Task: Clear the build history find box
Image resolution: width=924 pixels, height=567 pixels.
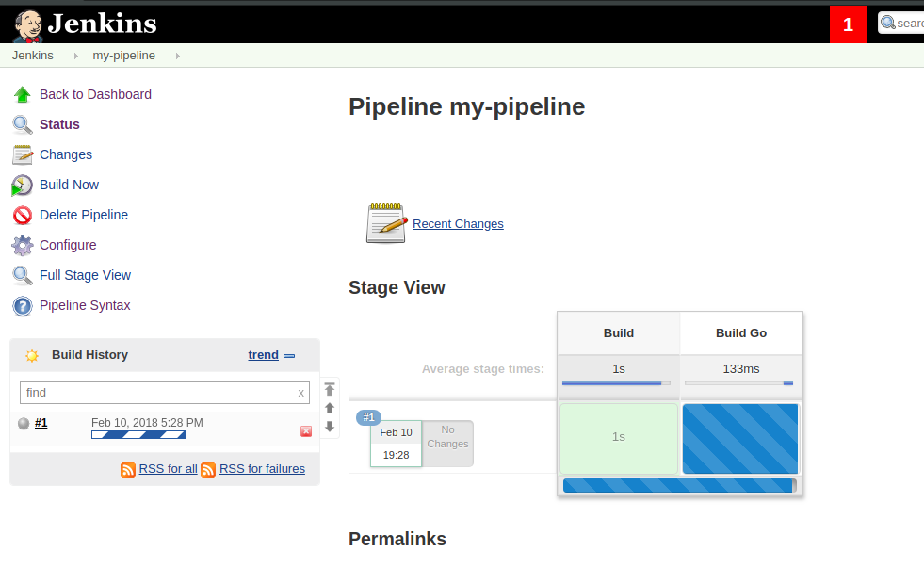Action: 301,393
